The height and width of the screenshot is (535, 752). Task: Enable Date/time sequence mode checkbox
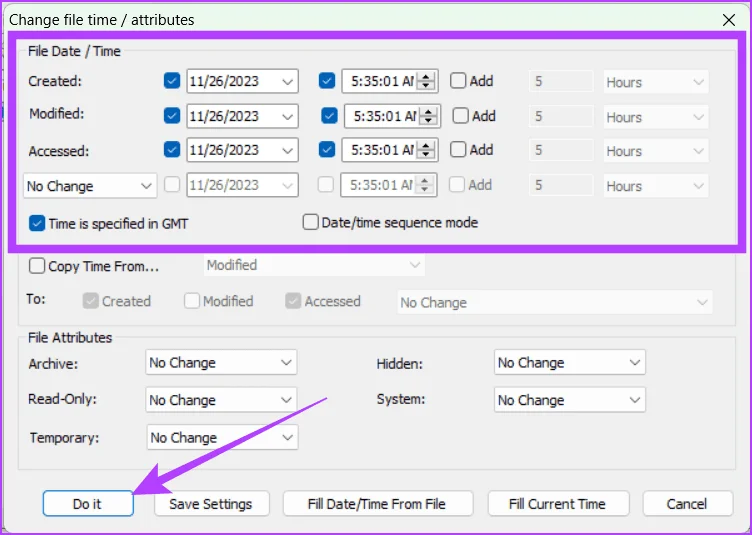(x=310, y=222)
